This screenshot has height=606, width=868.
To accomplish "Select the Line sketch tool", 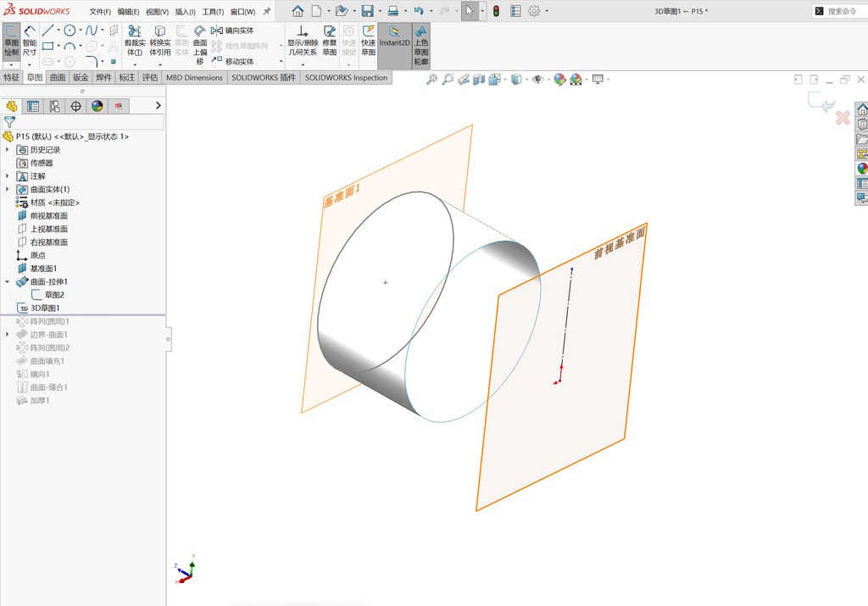I will (48, 31).
